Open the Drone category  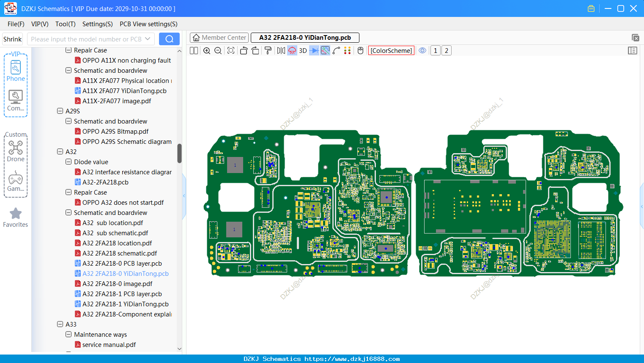tap(16, 151)
